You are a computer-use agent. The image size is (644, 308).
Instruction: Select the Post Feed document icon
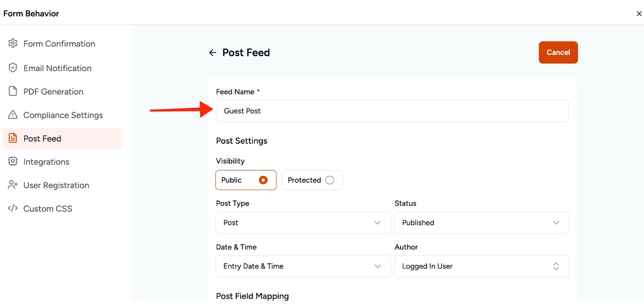(12, 138)
